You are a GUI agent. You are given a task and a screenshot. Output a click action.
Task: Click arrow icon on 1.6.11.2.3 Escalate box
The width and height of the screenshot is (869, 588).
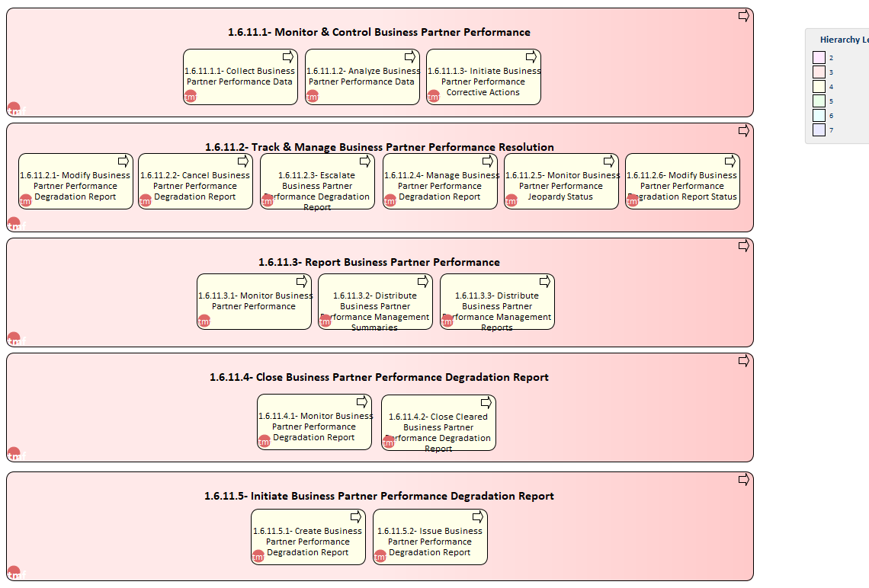365,161
